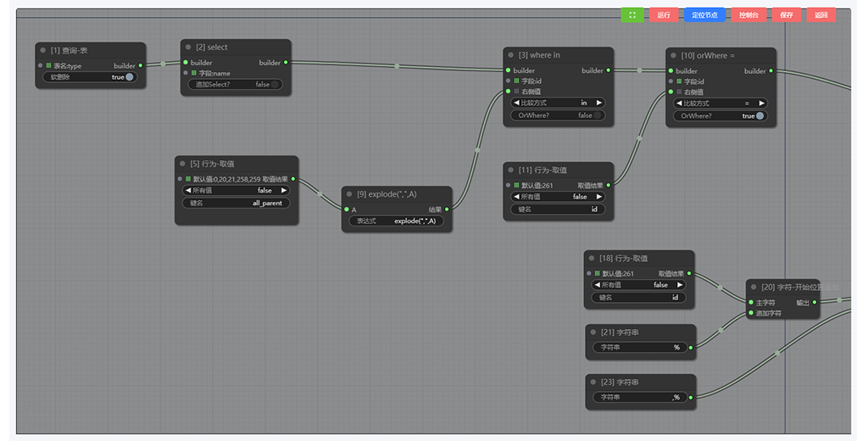The height and width of the screenshot is (441, 868).
Task: Click 取值结果 output port of node [11]
Action: [609, 185]
